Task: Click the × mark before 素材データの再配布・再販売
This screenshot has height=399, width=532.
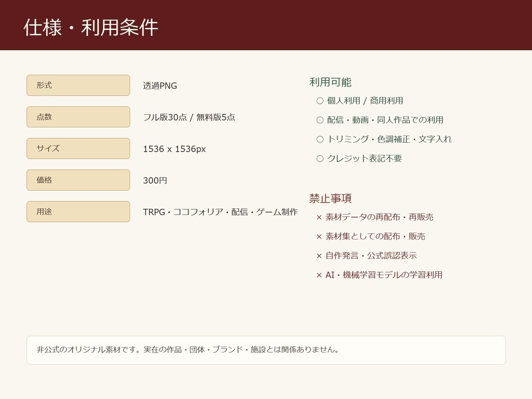Action: click(319, 218)
